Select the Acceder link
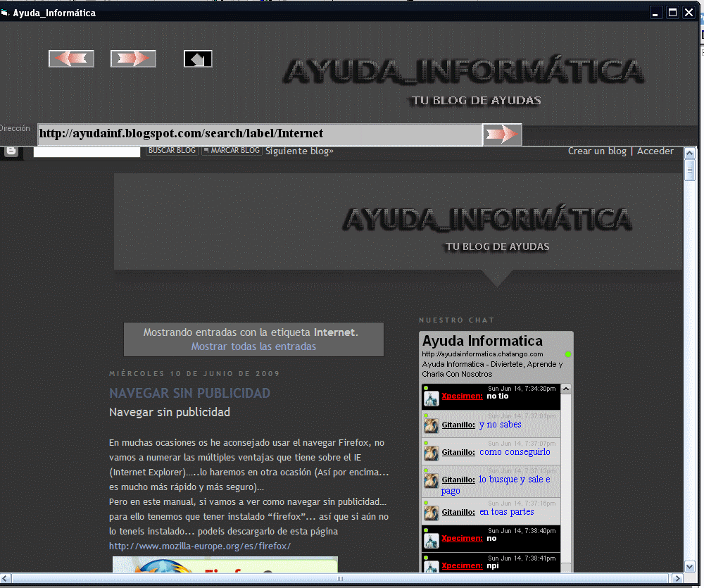The height and width of the screenshot is (588, 704). (655, 151)
